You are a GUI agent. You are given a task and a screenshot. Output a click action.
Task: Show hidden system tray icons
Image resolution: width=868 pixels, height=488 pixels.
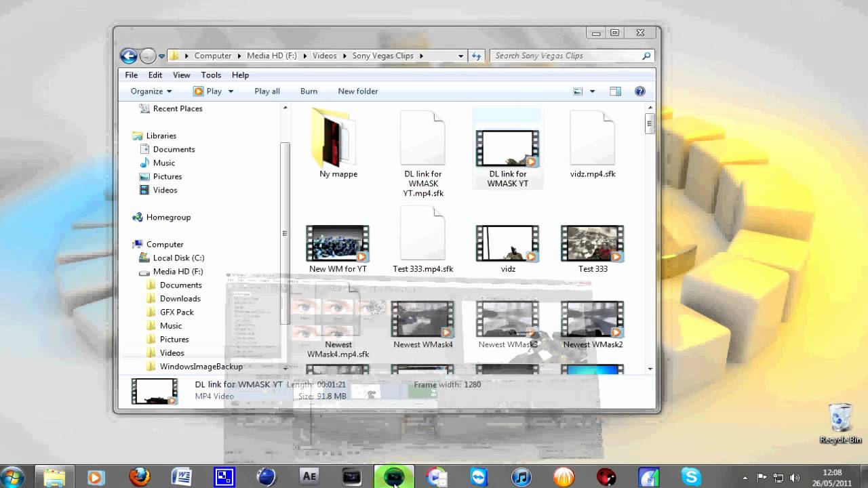click(x=745, y=477)
